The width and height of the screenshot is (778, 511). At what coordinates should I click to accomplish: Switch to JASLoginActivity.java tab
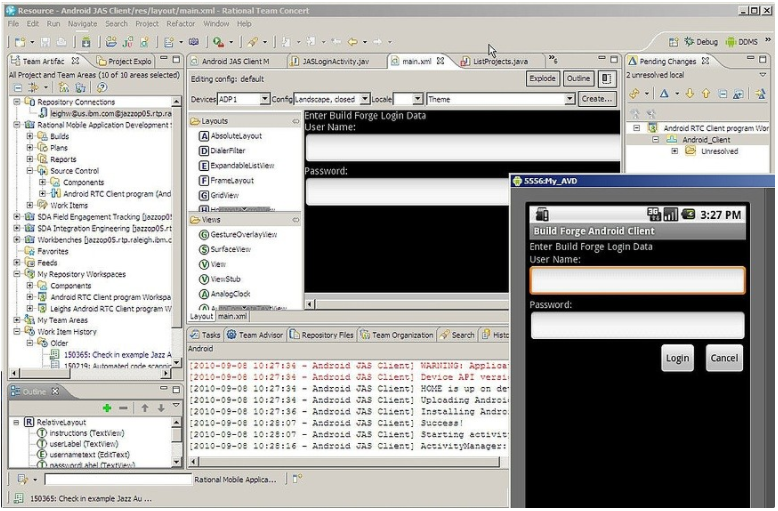pos(330,62)
